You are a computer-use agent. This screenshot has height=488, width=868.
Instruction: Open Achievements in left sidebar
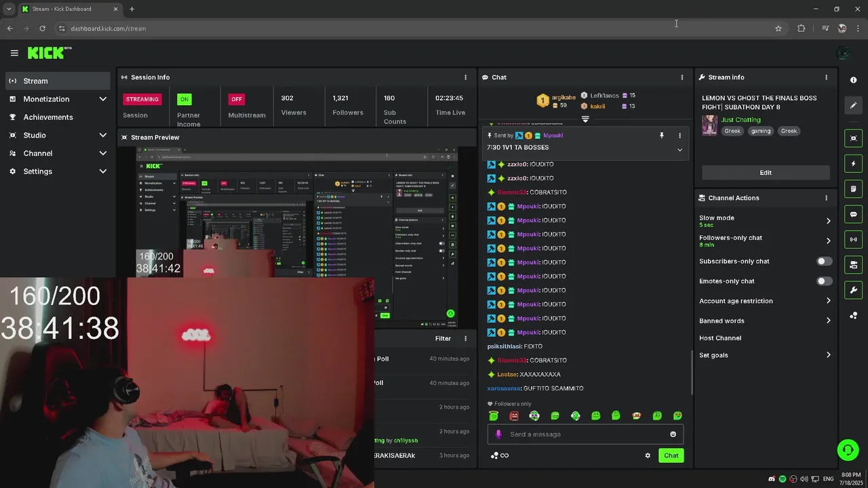click(58, 117)
